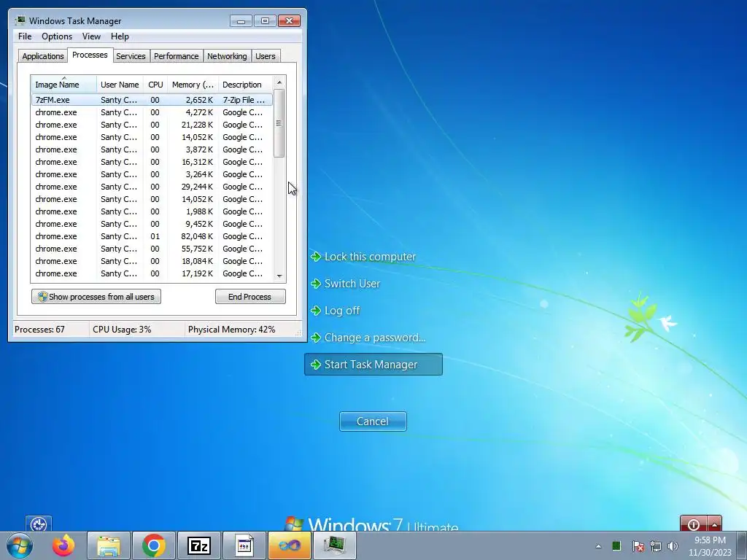Viewport: 747px width, 560px height.
Task: Select chrome.exe using 82,048 K
Action: coord(152,236)
